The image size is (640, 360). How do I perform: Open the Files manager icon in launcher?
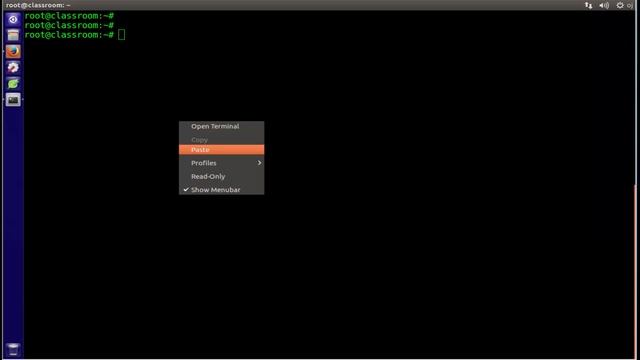(13, 35)
